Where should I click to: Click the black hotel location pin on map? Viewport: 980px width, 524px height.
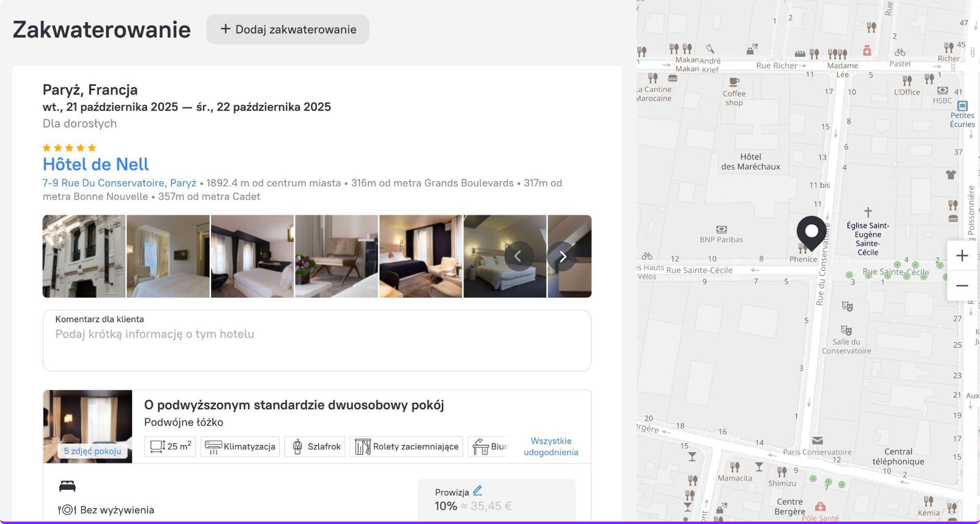[x=811, y=232]
